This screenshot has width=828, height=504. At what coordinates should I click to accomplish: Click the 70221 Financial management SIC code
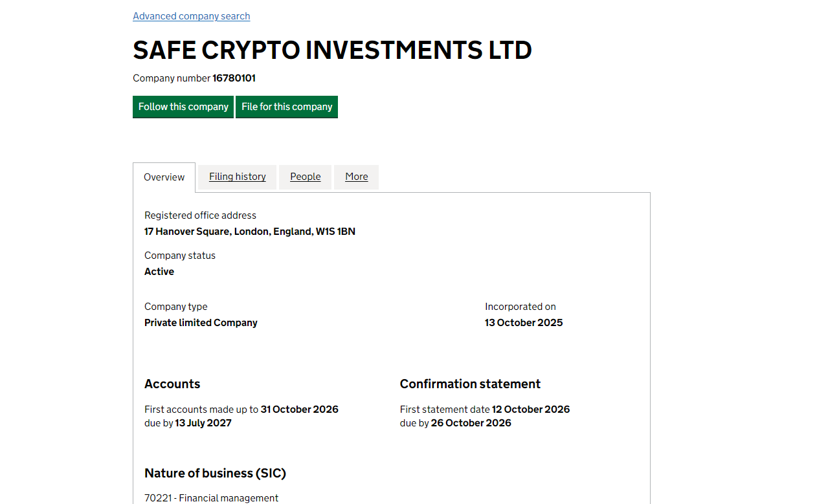click(x=211, y=498)
